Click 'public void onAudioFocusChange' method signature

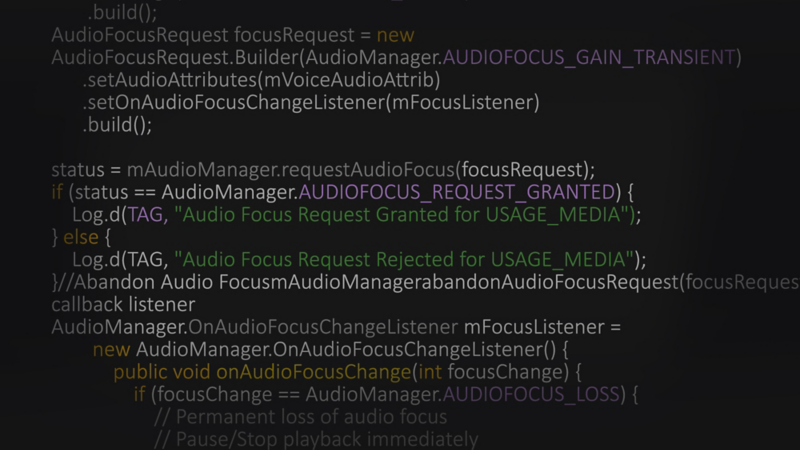[x=262, y=372]
